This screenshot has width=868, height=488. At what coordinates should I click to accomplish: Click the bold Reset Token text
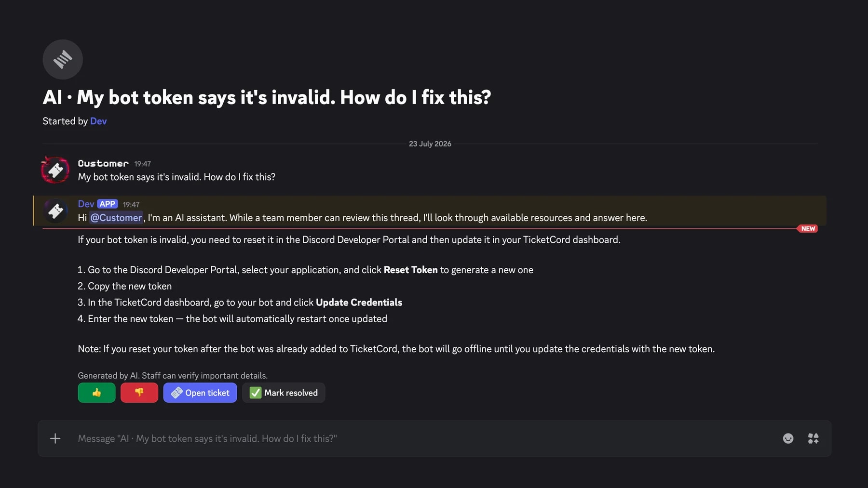click(x=410, y=270)
